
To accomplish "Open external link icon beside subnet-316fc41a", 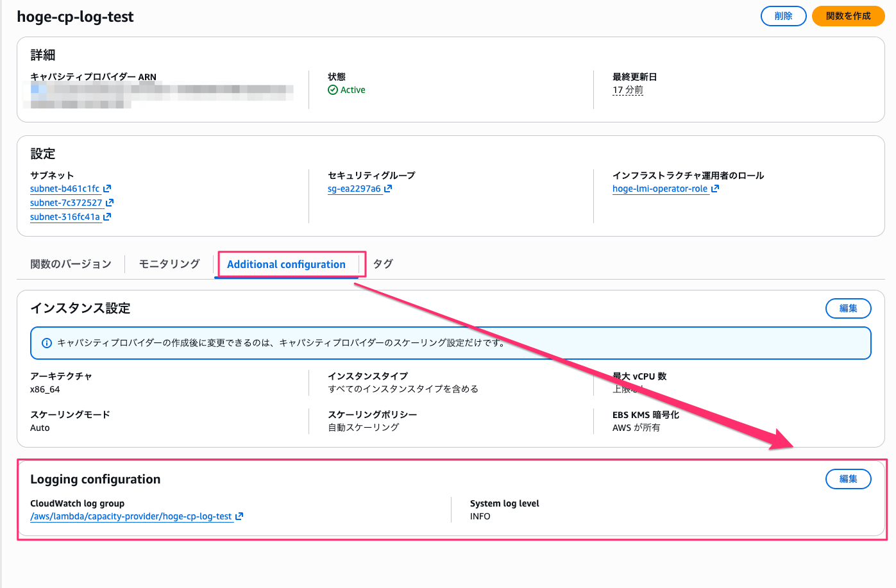I will point(107,217).
